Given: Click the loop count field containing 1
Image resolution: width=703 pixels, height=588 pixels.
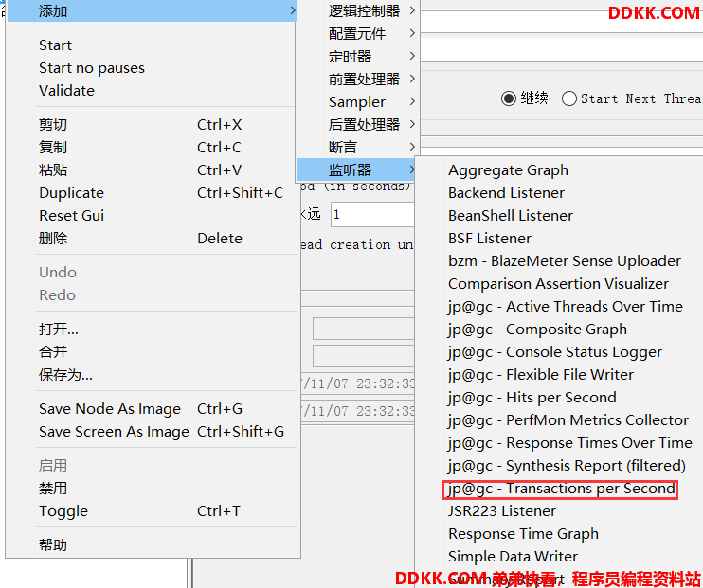Looking at the screenshot, I should [372, 215].
